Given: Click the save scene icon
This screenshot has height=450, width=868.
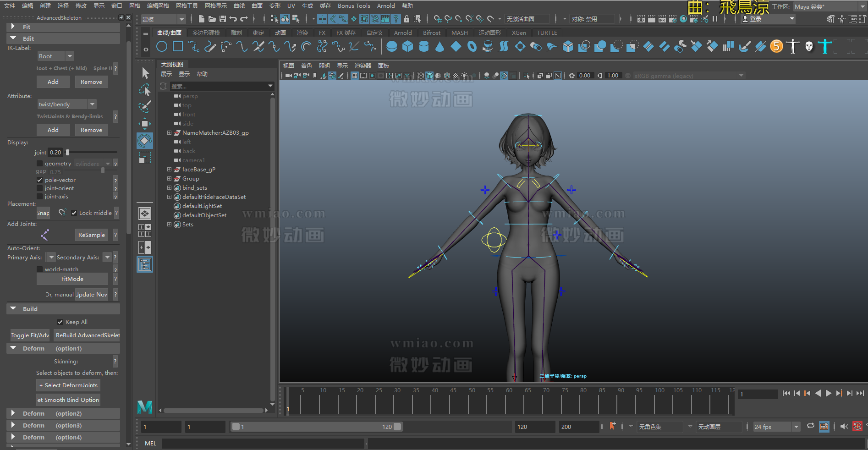Looking at the screenshot, I should [223, 19].
